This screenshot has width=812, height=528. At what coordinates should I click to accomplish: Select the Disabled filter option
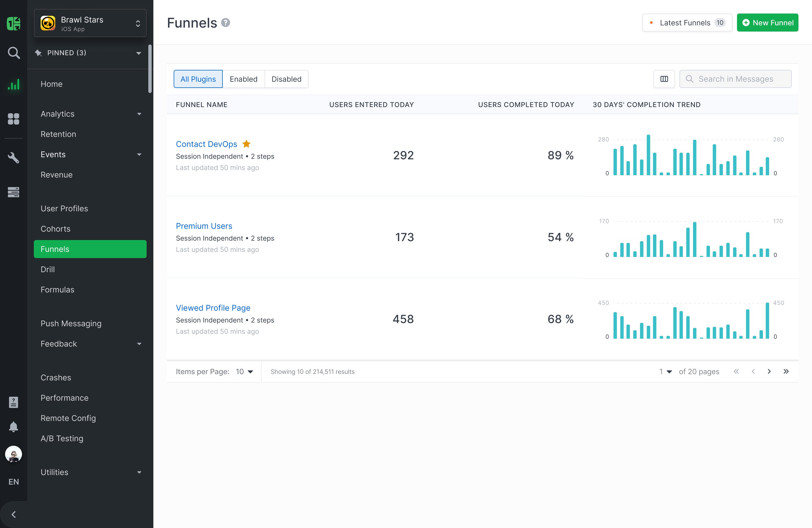286,79
